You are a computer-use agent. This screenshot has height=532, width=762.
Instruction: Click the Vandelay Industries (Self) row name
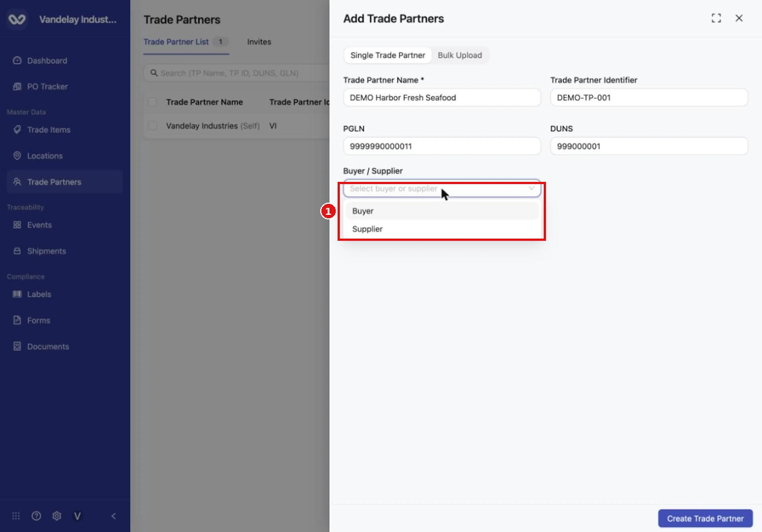click(213, 126)
